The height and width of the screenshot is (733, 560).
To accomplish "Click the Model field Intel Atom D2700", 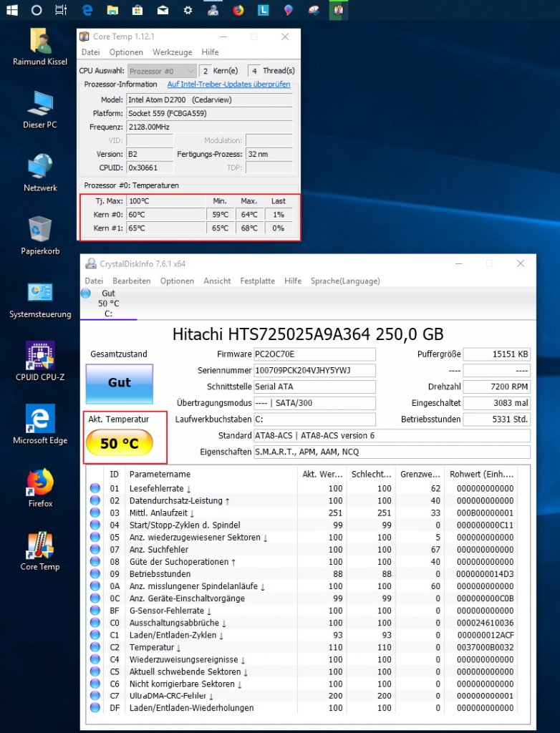I will pyautogui.click(x=209, y=99).
